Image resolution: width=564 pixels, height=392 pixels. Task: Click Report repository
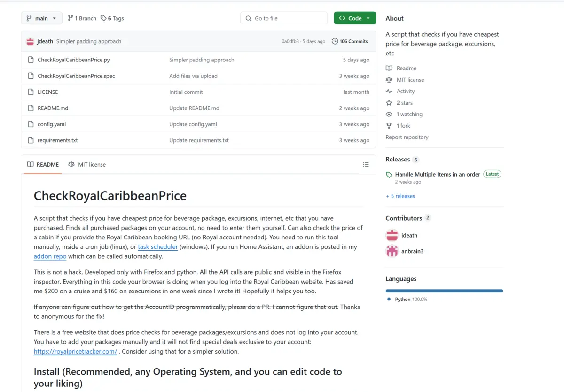[x=407, y=137]
